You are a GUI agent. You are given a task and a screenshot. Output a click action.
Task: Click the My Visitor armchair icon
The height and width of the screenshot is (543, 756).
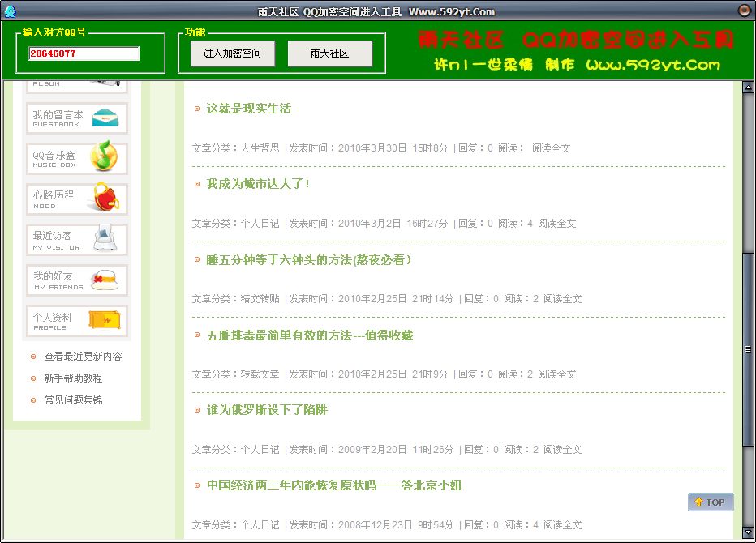105,237
